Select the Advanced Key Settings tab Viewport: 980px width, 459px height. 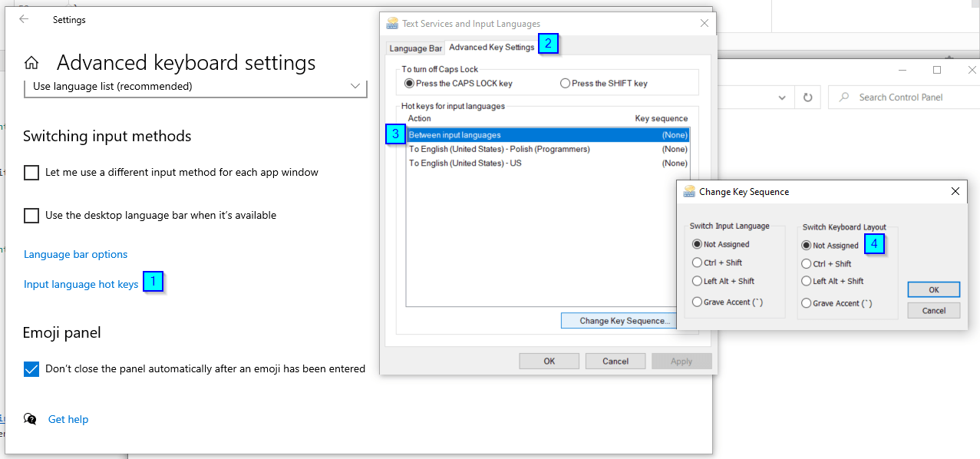pyautogui.click(x=492, y=47)
